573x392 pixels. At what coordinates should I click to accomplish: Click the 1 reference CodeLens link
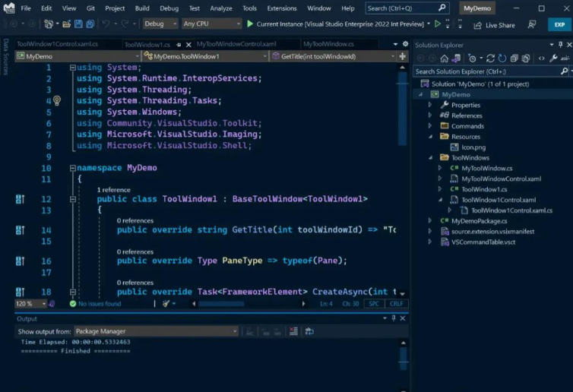point(114,190)
